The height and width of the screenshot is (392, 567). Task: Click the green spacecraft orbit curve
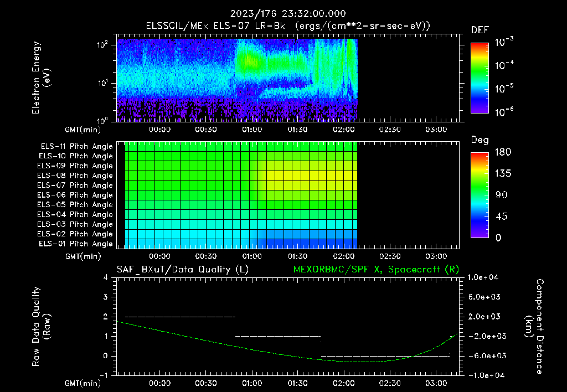(x=287, y=356)
